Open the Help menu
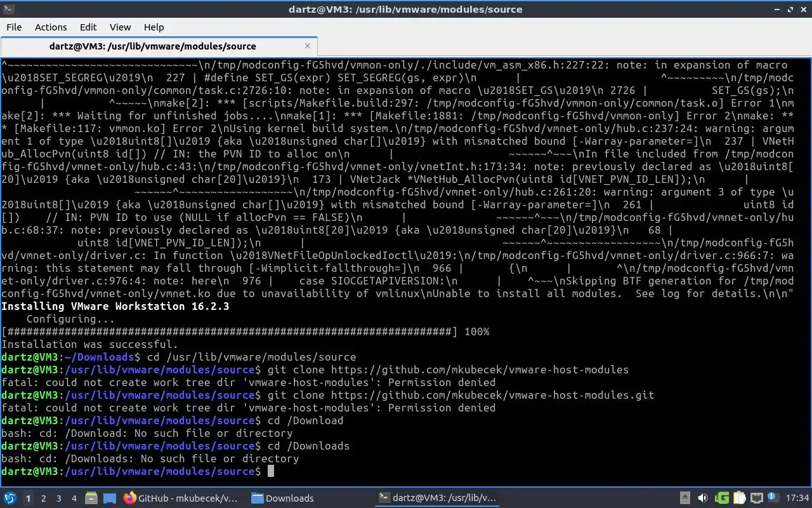Viewport: 812px width, 508px height. [x=154, y=27]
